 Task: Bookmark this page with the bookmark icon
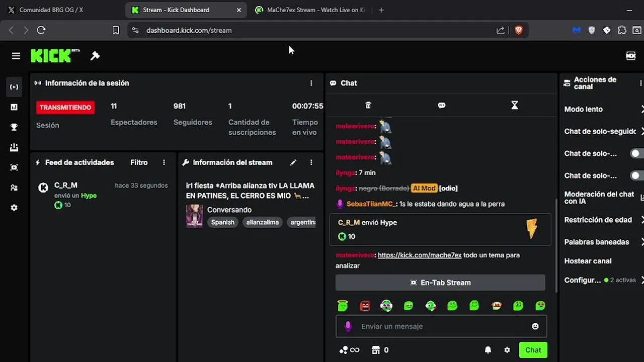pyautogui.click(x=116, y=30)
